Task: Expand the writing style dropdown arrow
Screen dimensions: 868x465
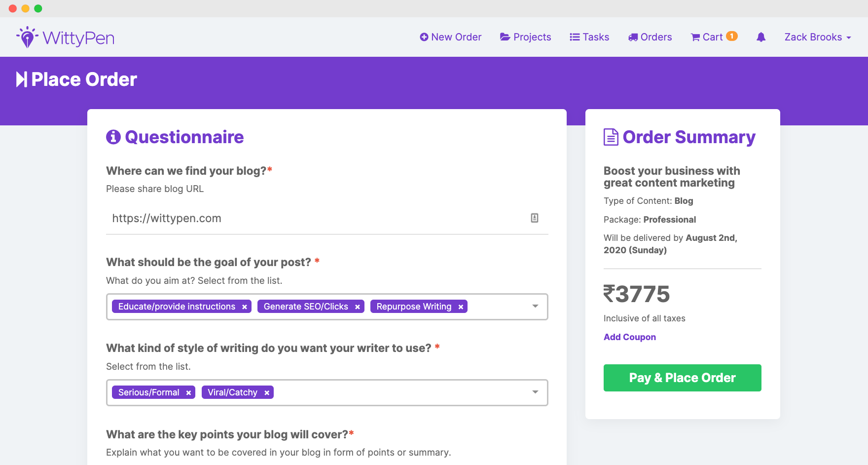Action: [x=535, y=392]
